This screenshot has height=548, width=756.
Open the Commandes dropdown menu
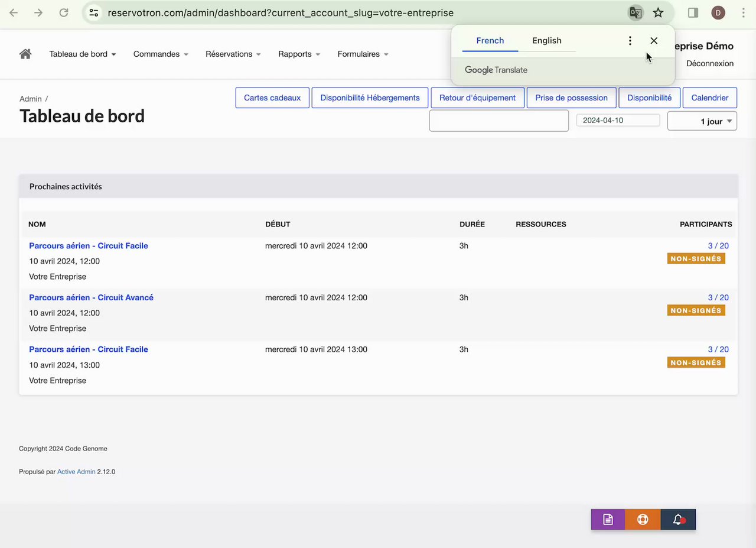point(161,54)
